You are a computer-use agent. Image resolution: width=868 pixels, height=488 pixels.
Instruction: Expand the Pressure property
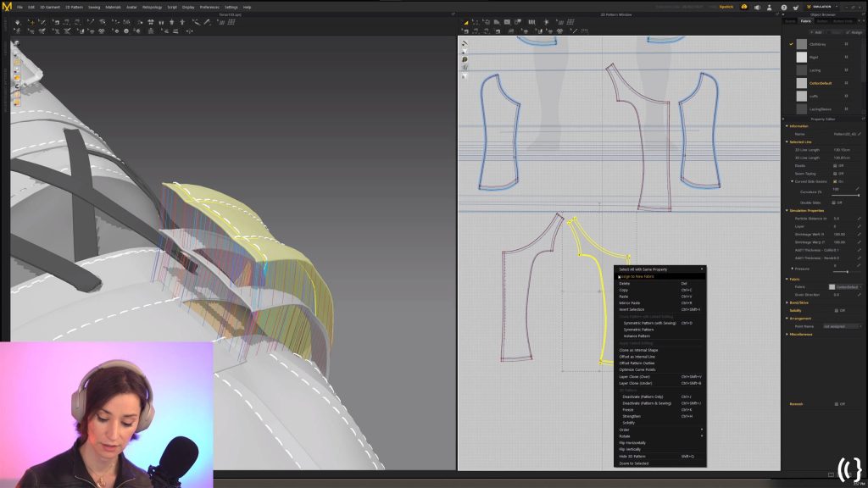(x=793, y=269)
